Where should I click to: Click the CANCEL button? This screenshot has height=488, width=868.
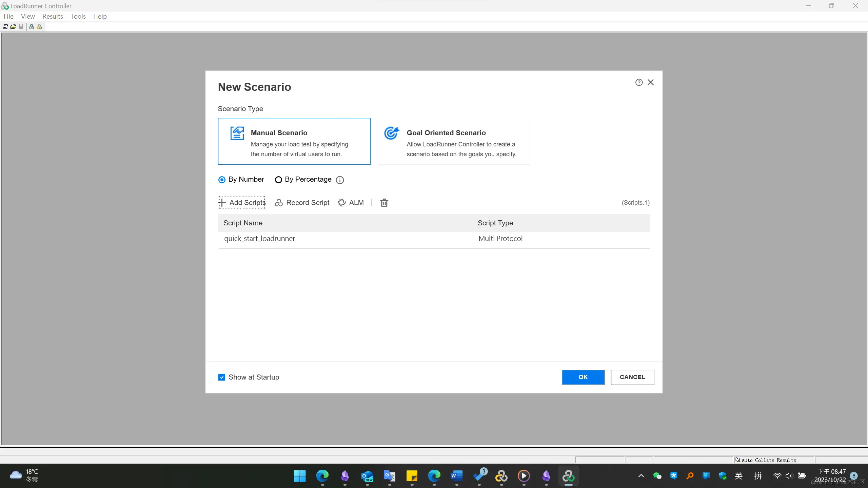point(632,377)
